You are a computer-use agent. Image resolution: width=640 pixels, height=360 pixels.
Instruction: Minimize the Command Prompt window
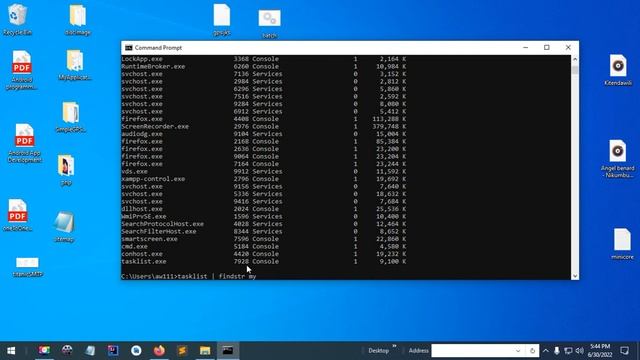(x=525, y=48)
